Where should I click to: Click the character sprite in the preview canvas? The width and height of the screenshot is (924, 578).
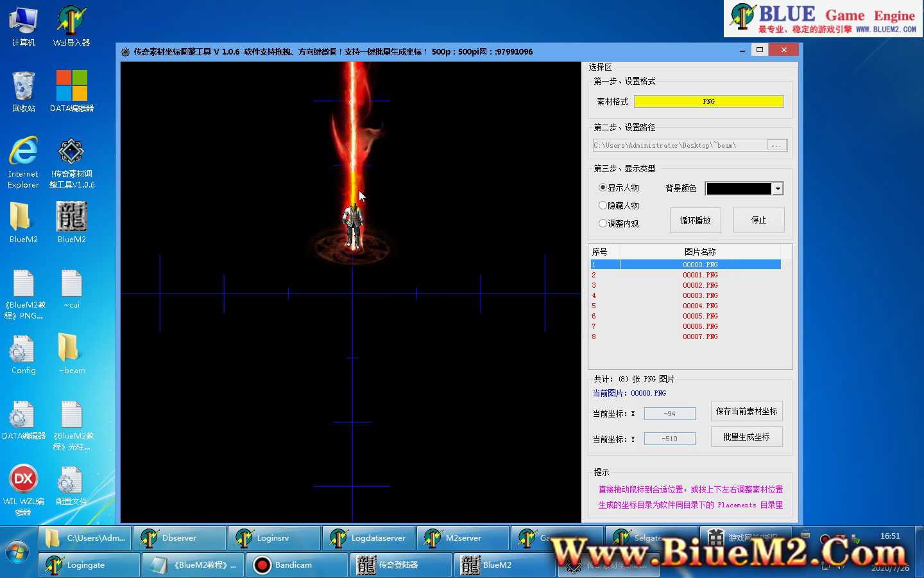352,227
